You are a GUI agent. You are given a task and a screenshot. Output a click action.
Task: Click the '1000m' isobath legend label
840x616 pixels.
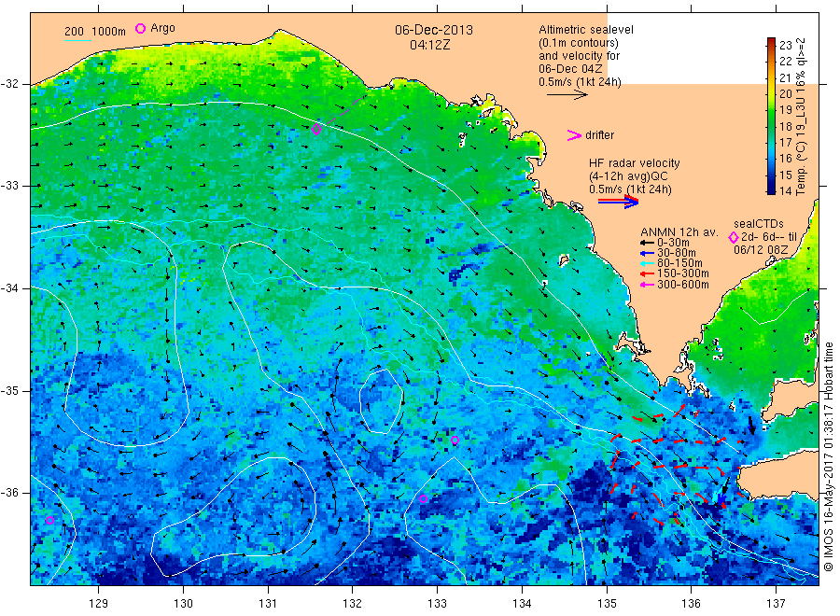tap(109, 32)
